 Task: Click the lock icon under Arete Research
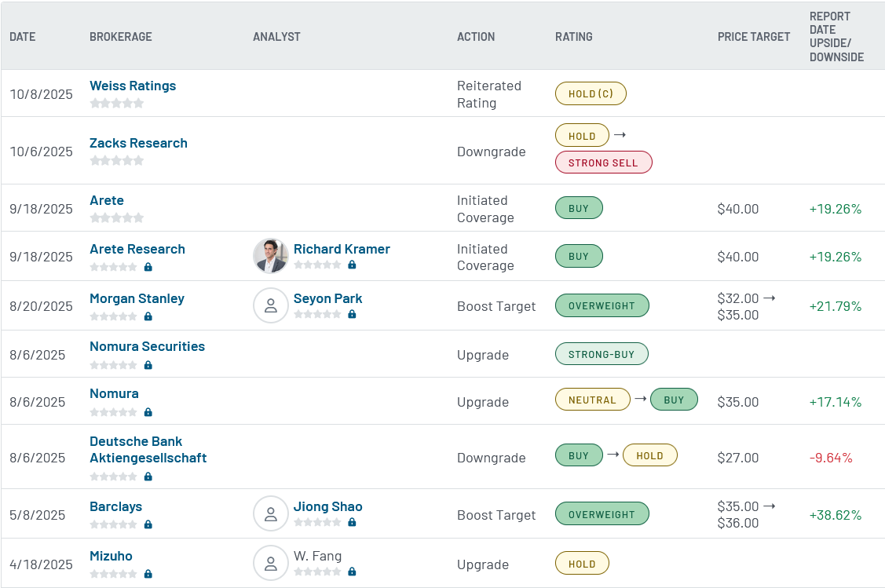click(148, 267)
